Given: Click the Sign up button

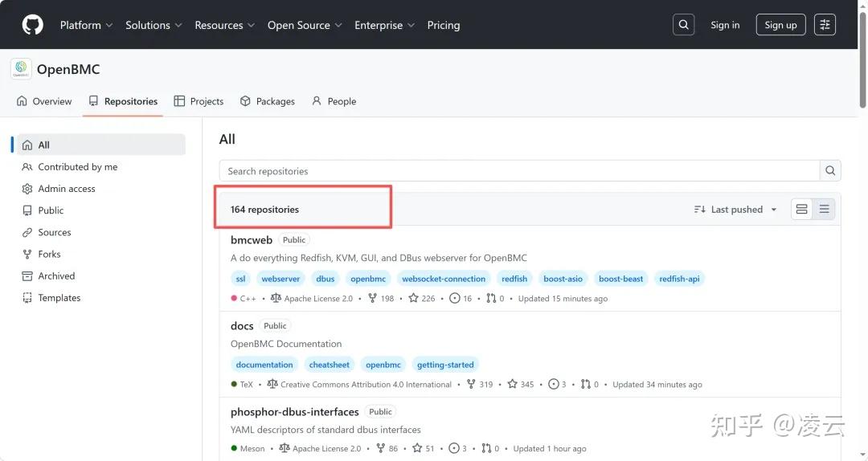Looking at the screenshot, I should (x=780, y=25).
